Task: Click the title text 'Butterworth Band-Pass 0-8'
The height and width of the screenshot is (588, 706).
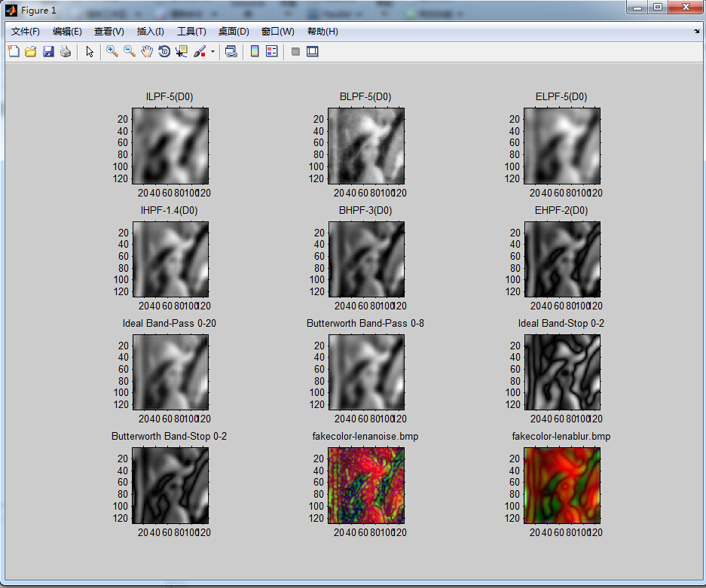Action: coord(365,324)
